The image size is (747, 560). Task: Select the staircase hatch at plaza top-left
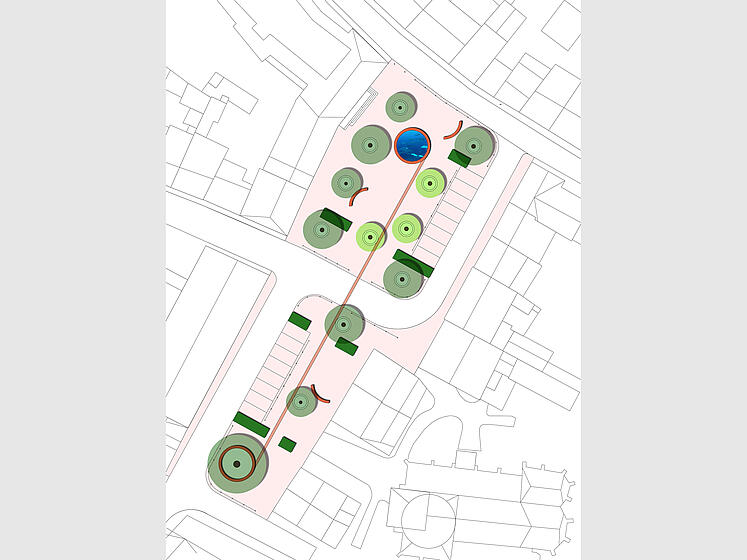coord(367,103)
